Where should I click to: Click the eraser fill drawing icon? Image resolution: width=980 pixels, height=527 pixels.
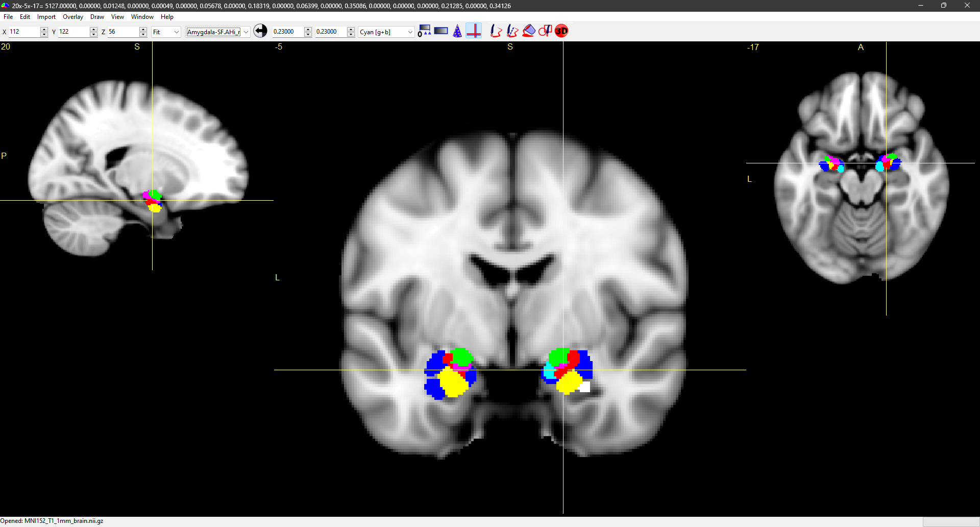tap(529, 31)
